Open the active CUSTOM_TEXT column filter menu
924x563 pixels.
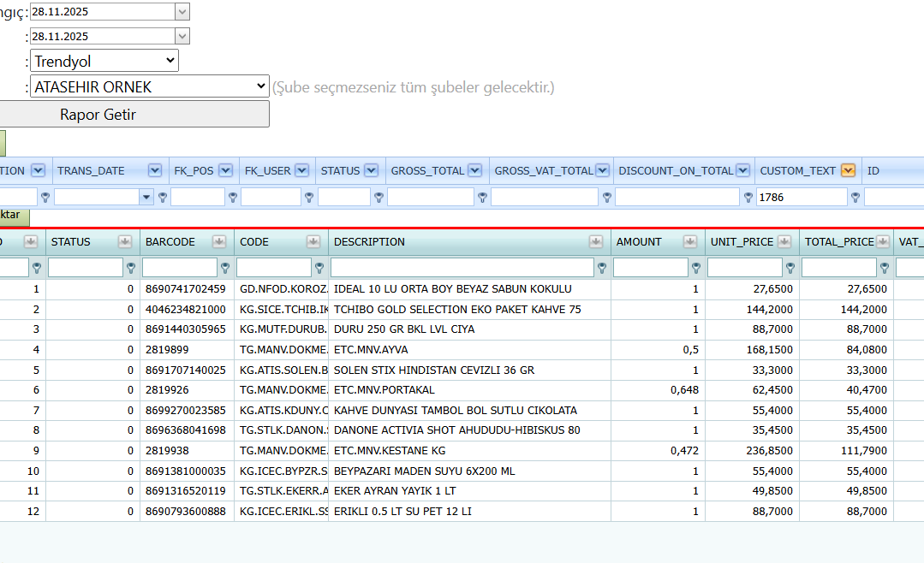[848, 171]
